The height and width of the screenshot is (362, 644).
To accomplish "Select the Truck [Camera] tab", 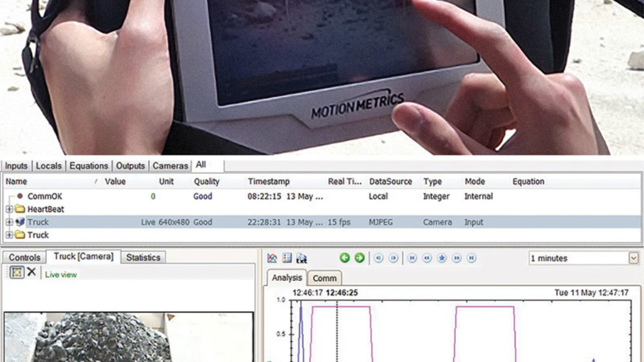I will (84, 256).
